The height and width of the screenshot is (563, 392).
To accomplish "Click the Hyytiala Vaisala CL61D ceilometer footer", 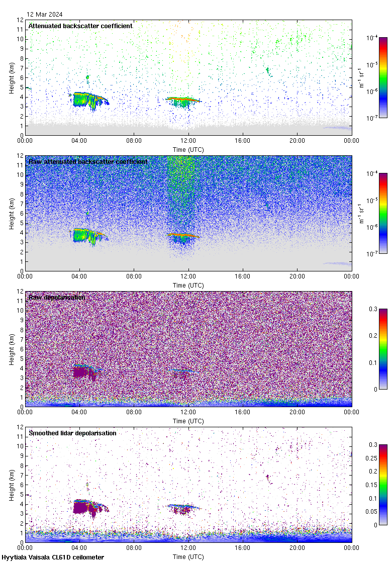I will click(53, 557).
